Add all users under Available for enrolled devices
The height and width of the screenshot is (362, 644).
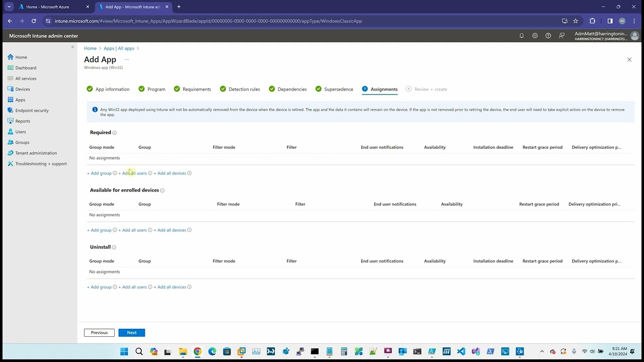(x=133, y=230)
